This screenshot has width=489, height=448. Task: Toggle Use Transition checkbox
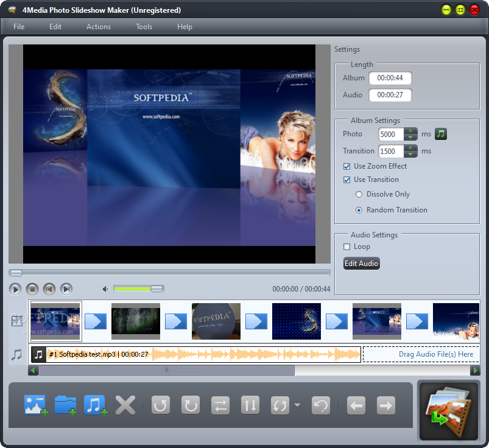pos(347,180)
